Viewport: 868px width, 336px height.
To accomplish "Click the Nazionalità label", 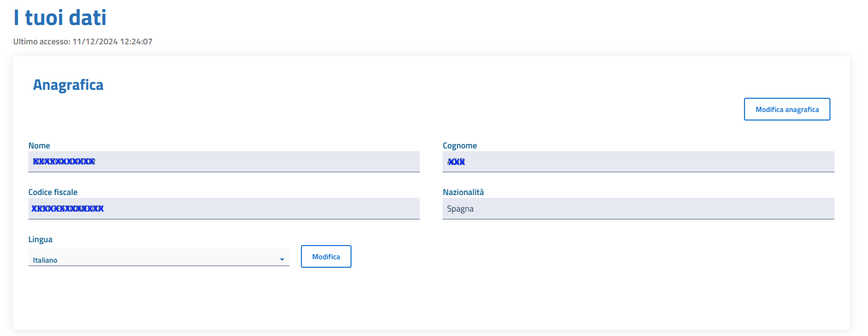I will coord(463,192).
